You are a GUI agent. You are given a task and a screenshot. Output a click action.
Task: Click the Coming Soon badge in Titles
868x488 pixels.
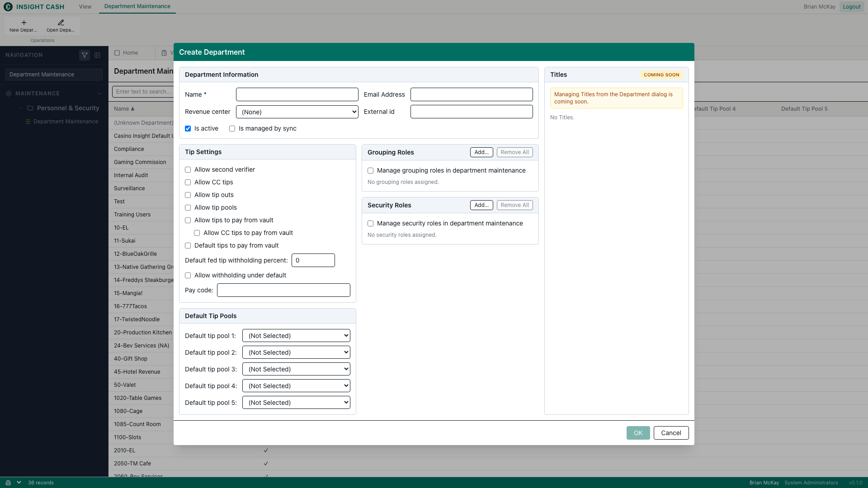point(661,75)
